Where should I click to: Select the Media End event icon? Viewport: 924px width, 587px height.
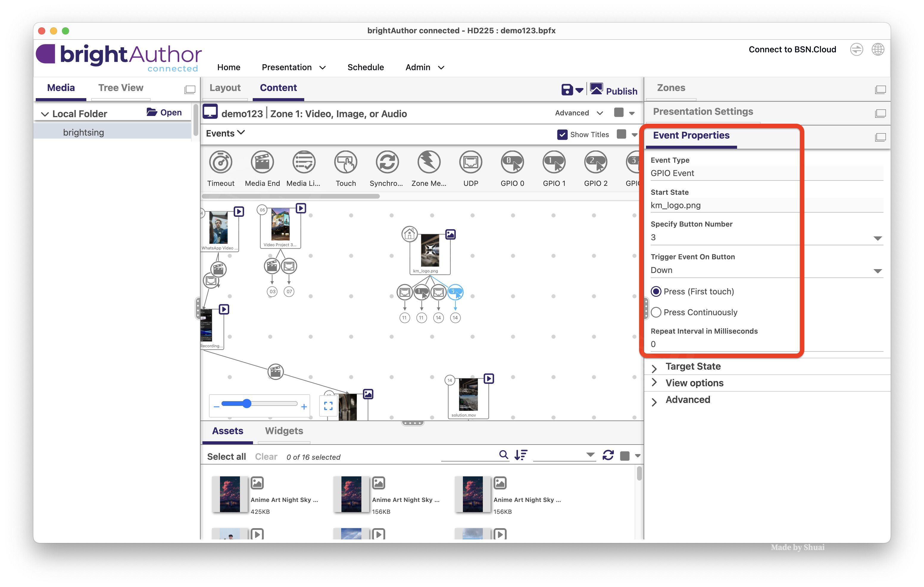click(x=262, y=162)
